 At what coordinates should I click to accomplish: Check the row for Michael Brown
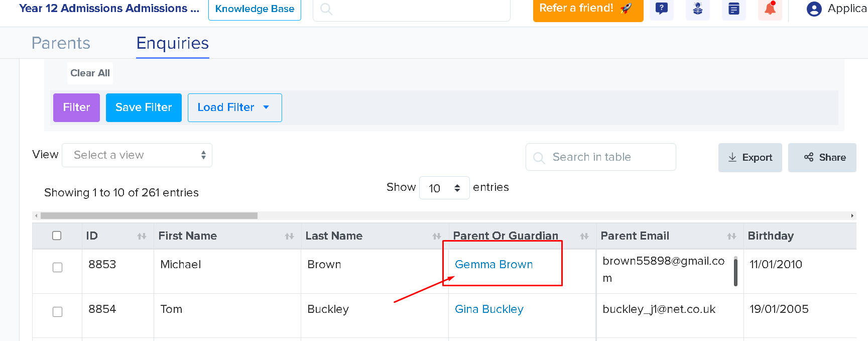[x=57, y=267]
